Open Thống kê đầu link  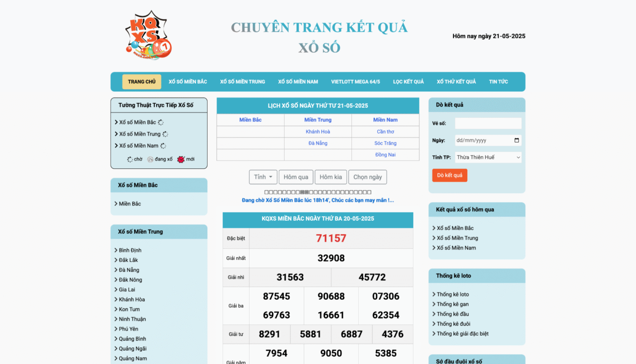click(453, 314)
